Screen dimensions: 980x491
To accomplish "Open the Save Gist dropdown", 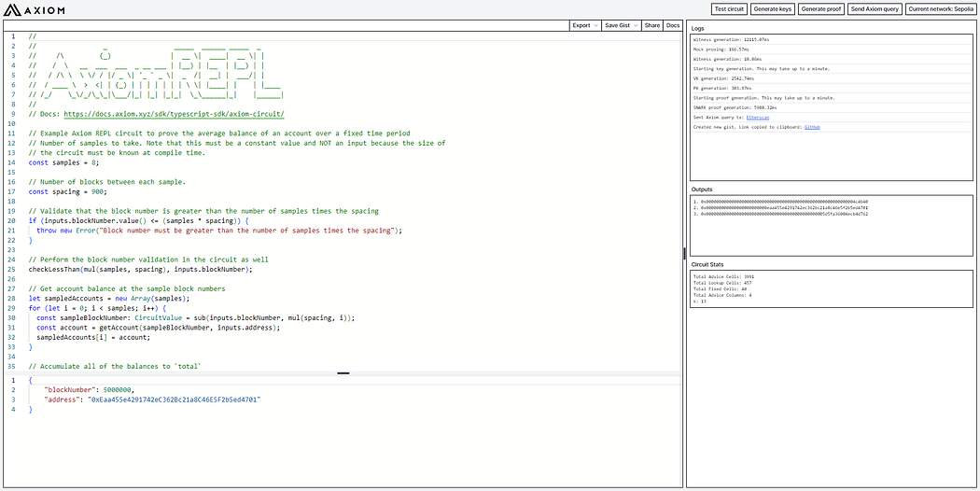I will pos(620,25).
